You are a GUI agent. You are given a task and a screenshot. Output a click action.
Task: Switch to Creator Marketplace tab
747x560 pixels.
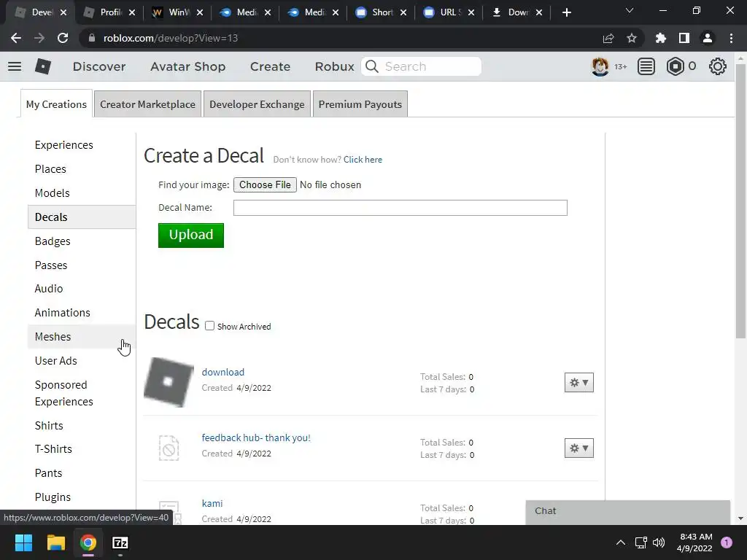coord(147,104)
